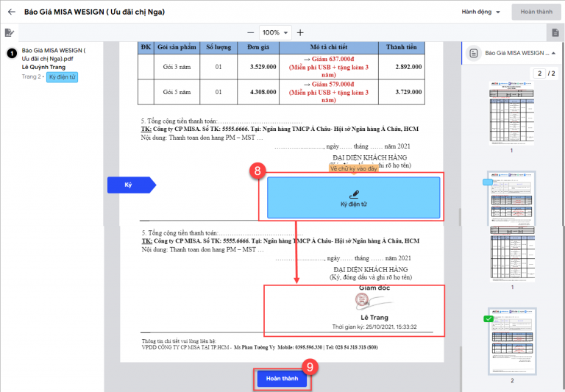The width and height of the screenshot is (565, 392).
Task: Go back with the left arrow icon
Action: (12, 12)
